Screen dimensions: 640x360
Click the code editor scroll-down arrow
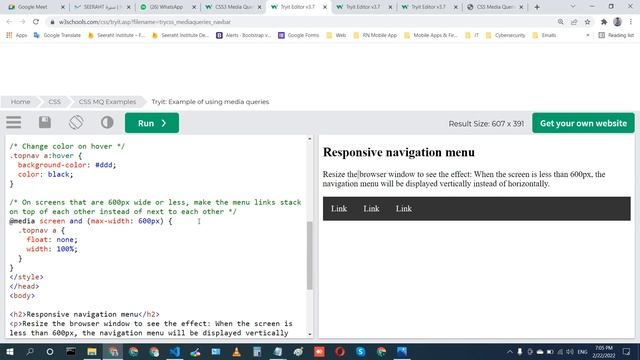click(309, 334)
